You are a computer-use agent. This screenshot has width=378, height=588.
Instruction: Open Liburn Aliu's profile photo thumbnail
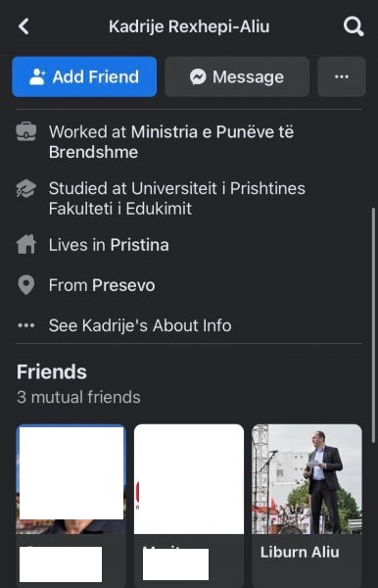pyautogui.click(x=307, y=479)
